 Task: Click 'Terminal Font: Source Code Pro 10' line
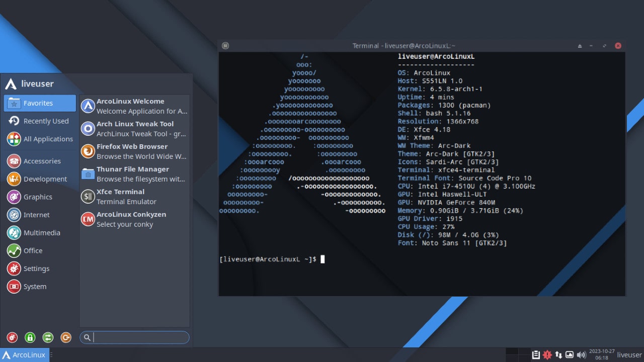click(464, 178)
